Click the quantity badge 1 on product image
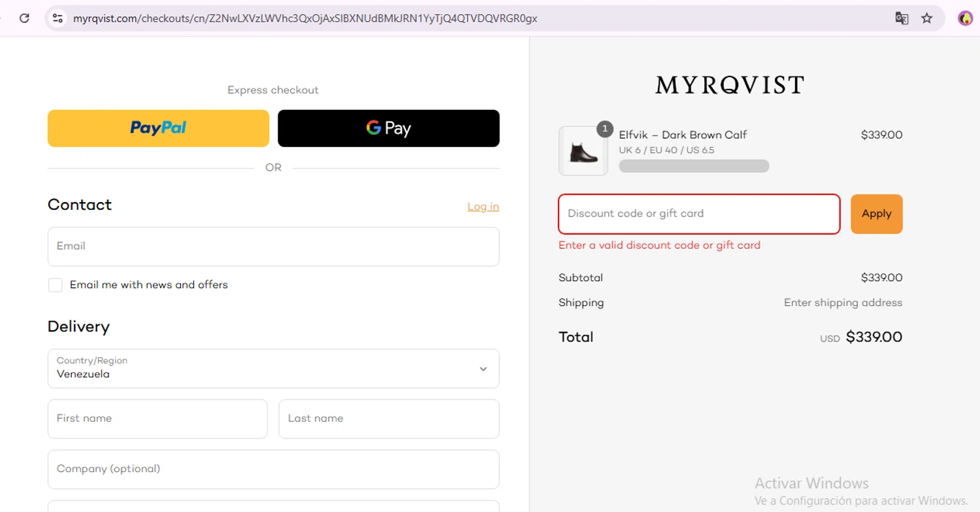The image size is (980, 512). (x=605, y=129)
